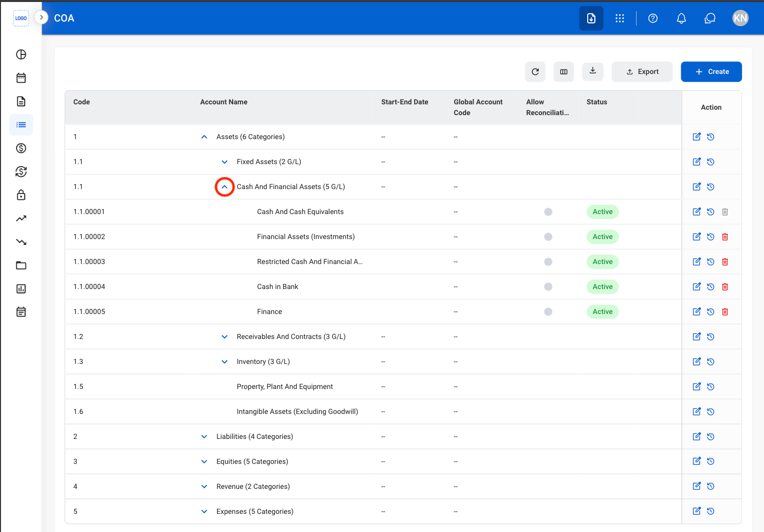Viewport: 764px width, 532px height.
Task: Click the download icon beside Export
Action: point(593,71)
